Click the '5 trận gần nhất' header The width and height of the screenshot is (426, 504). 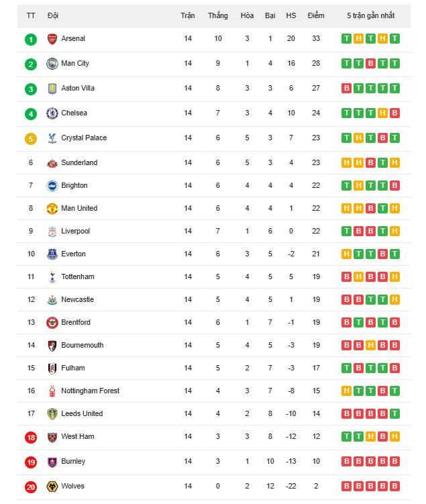tap(371, 15)
